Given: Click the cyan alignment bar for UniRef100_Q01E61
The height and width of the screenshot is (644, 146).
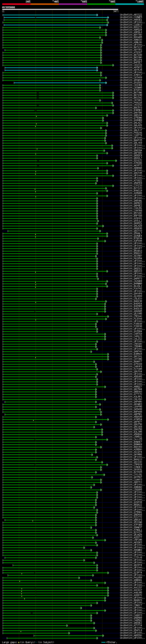Looking at the screenshot, I should 60,83.
